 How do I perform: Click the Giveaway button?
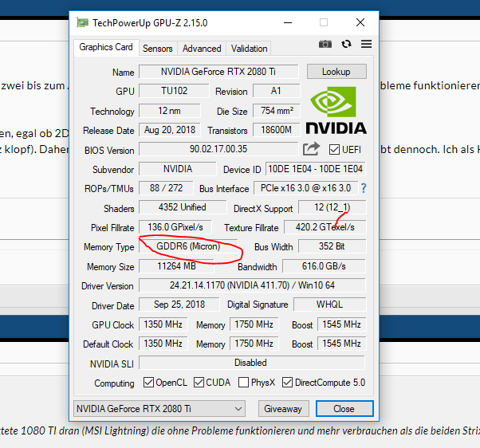283,408
